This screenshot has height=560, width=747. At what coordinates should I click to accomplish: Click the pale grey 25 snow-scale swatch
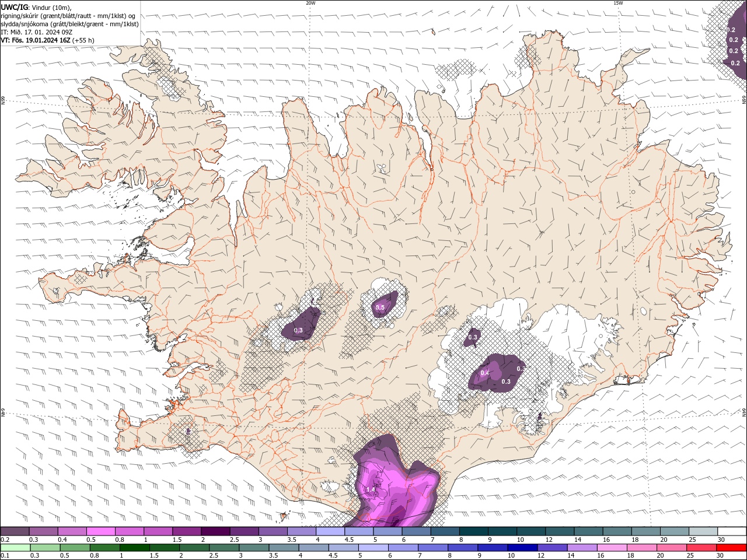[703, 531]
